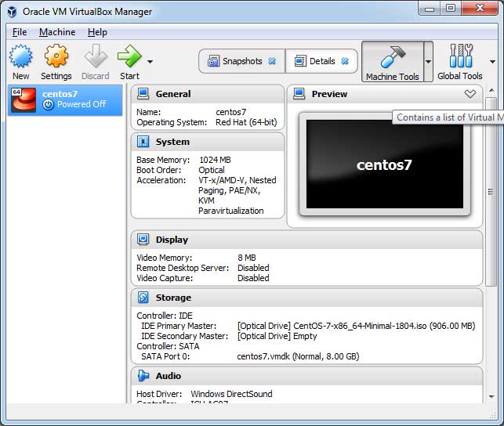Click the scrollbar down arrow
This screenshot has height=426, width=504.
(x=491, y=397)
